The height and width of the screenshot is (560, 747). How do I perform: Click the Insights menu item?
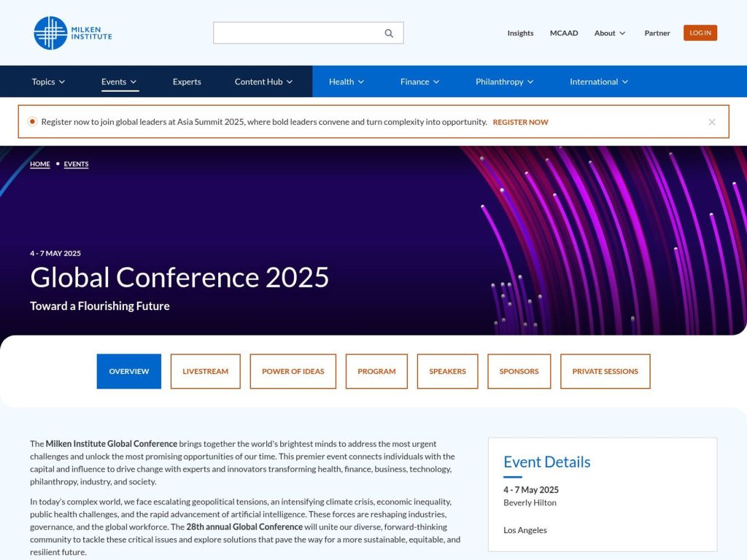[x=520, y=33]
